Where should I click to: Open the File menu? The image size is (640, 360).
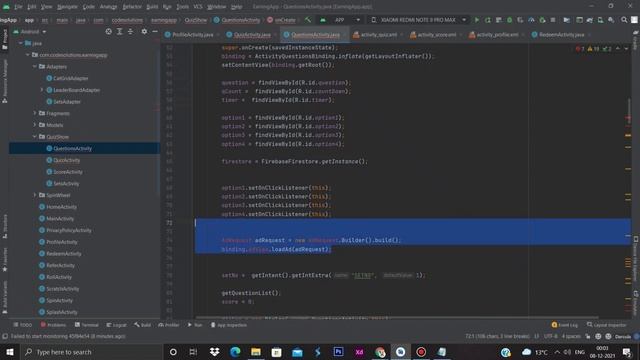click(x=19, y=7)
